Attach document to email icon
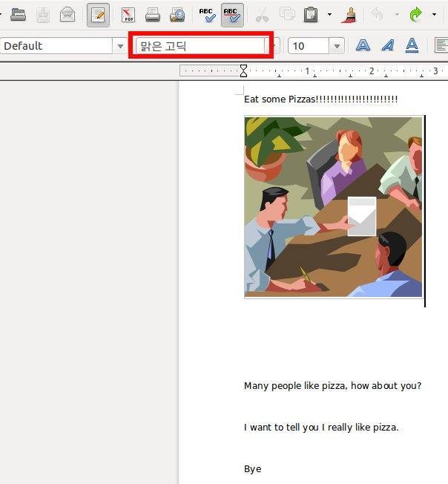 tap(67, 14)
